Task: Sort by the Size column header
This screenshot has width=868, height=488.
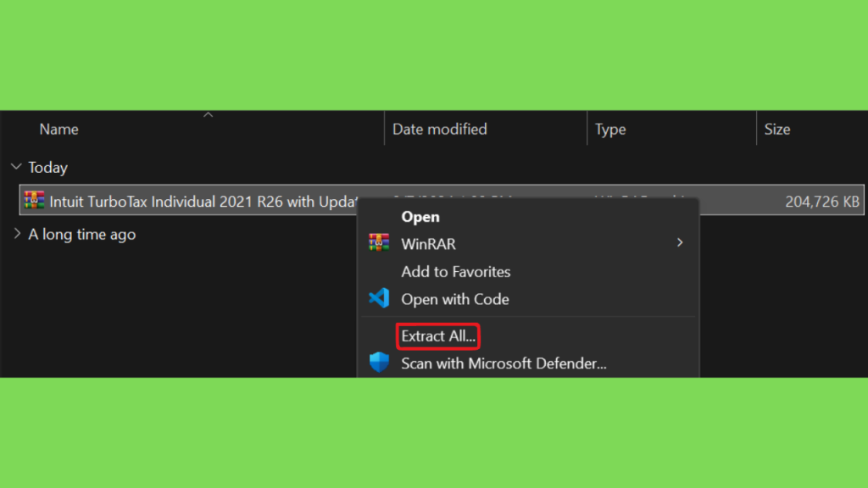Action: [777, 130]
